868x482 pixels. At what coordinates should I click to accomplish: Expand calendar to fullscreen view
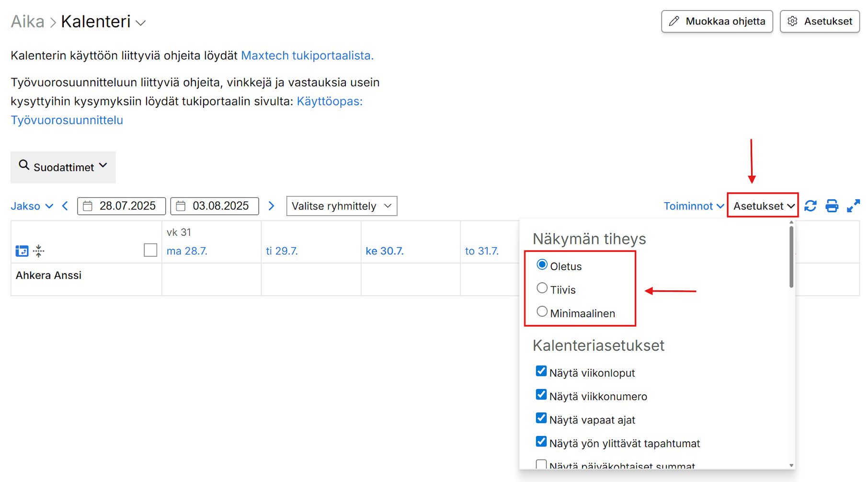tap(853, 206)
